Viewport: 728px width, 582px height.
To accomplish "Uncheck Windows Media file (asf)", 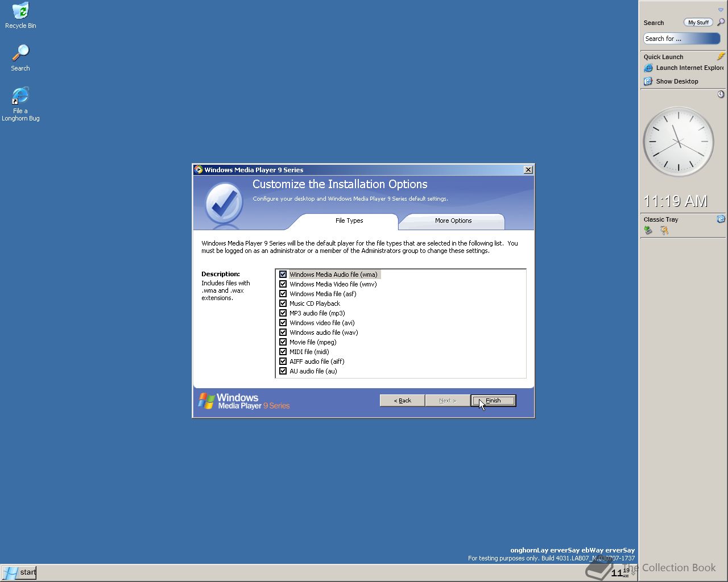I will pyautogui.click(x=283, y=294).
